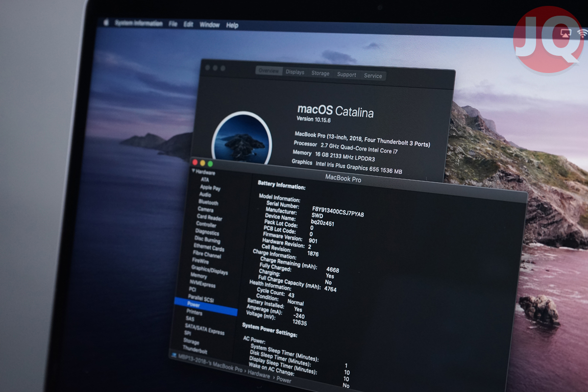
Task: Select the highlighted Power sidebar row
Action: coord(206,307)
